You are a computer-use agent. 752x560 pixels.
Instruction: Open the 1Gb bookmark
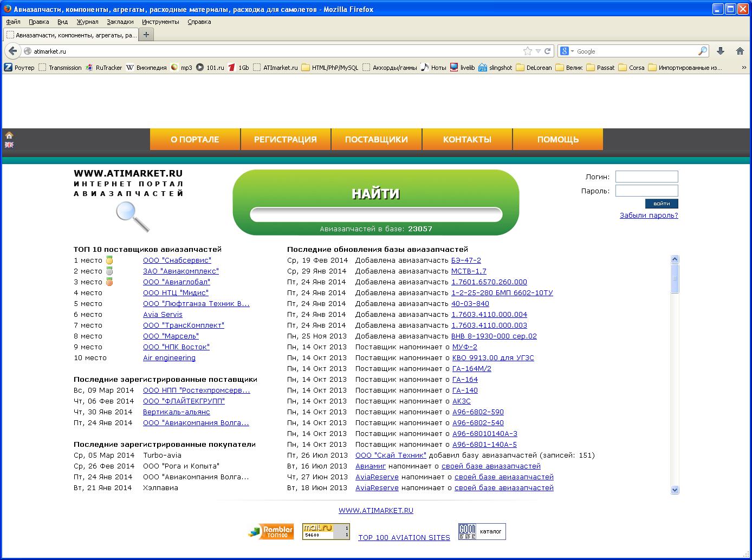238,68
